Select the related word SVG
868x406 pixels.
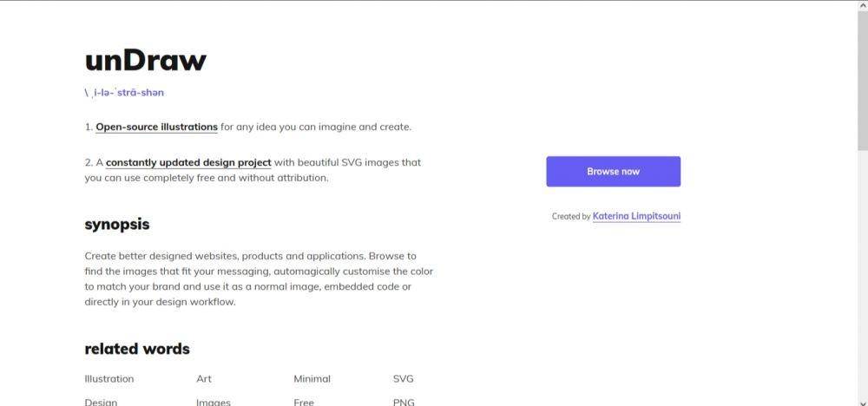pyautogui.click(x=403, y=379)
